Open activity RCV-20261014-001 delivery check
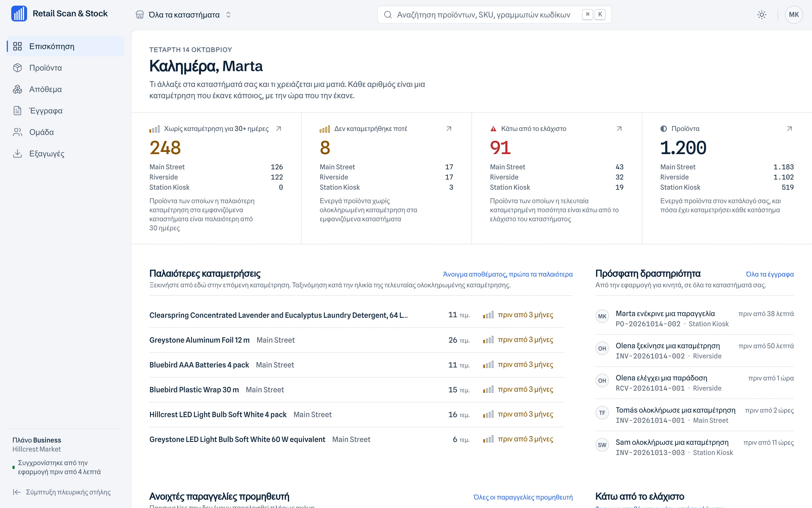Image resolution: width=812 pixels, height=508 pixels. [x=694, y=383]
